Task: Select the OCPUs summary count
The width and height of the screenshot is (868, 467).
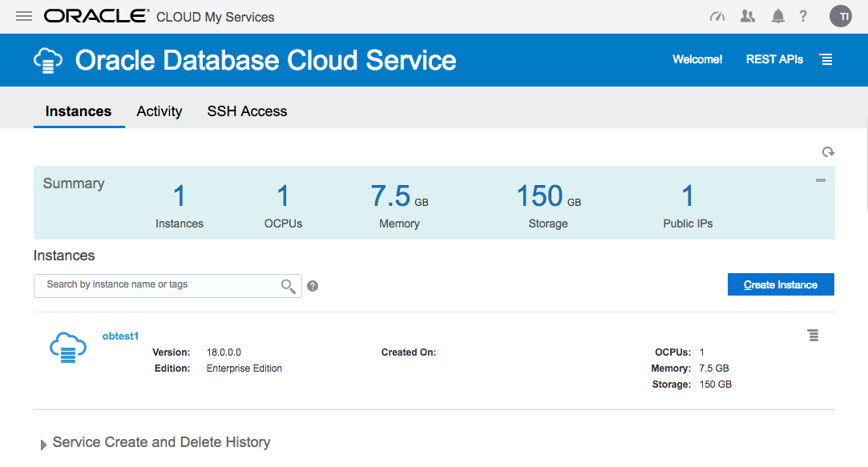Action: (283, 196)
